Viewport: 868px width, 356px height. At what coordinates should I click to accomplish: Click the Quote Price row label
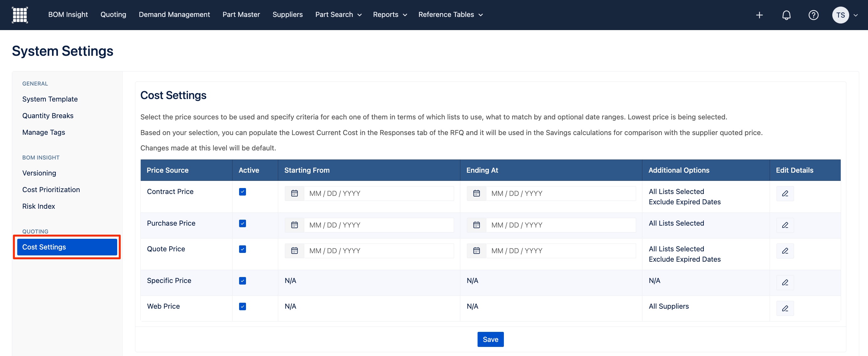(166, 249)
